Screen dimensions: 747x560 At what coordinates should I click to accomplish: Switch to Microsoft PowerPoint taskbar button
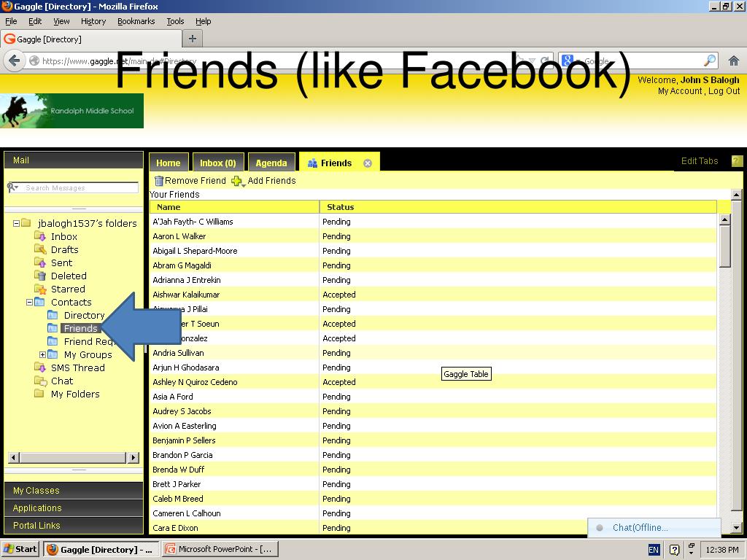[220, 549]
